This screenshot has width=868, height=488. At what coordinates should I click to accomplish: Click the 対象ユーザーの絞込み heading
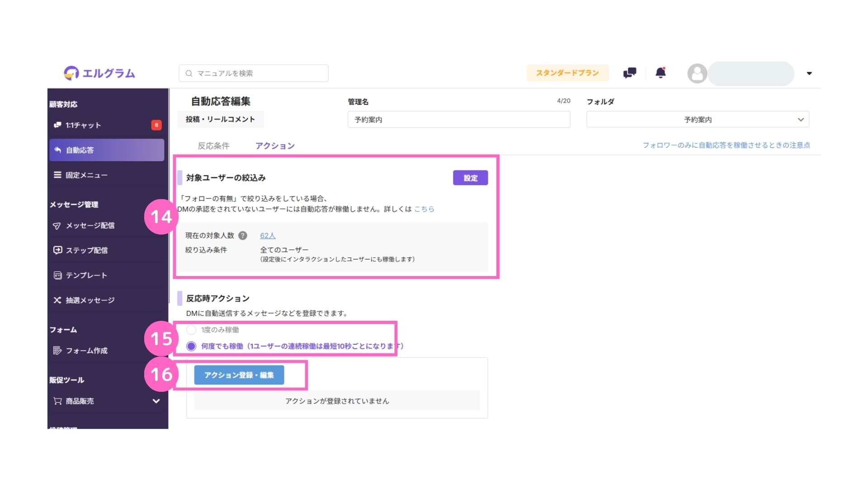coord(226,178)
